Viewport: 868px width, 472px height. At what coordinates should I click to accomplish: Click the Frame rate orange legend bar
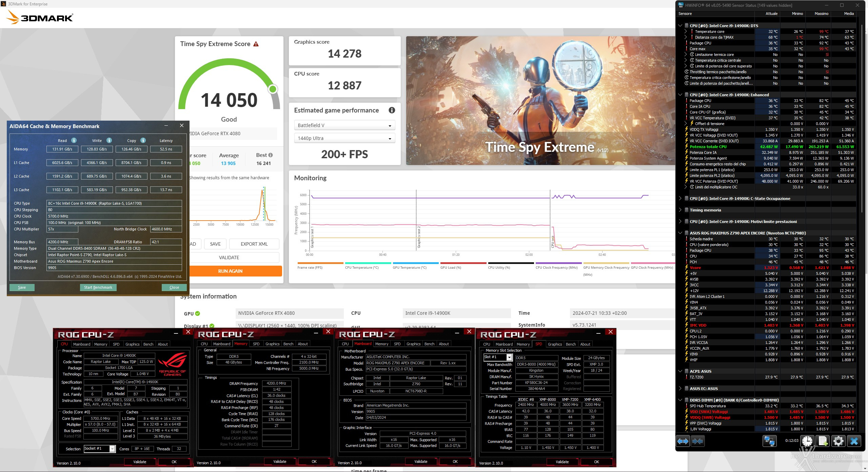pyautogui.click(x=320, y=263)
